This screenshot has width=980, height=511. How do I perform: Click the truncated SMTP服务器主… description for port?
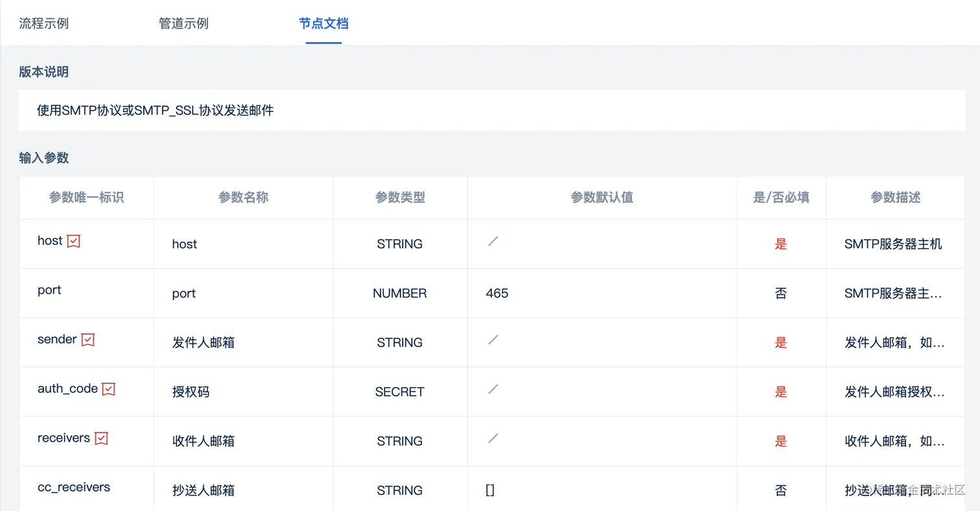[x=894, y=293]
